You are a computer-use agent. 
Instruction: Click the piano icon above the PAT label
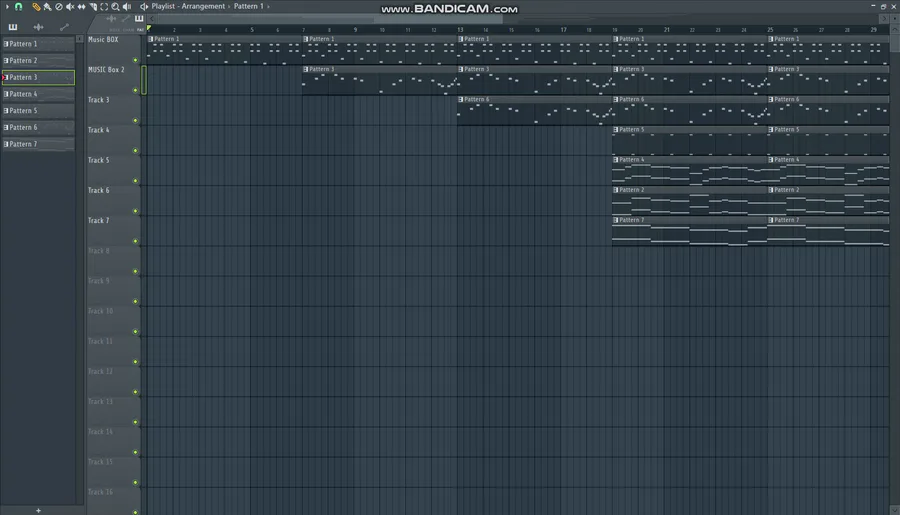(x=139, y=19)
